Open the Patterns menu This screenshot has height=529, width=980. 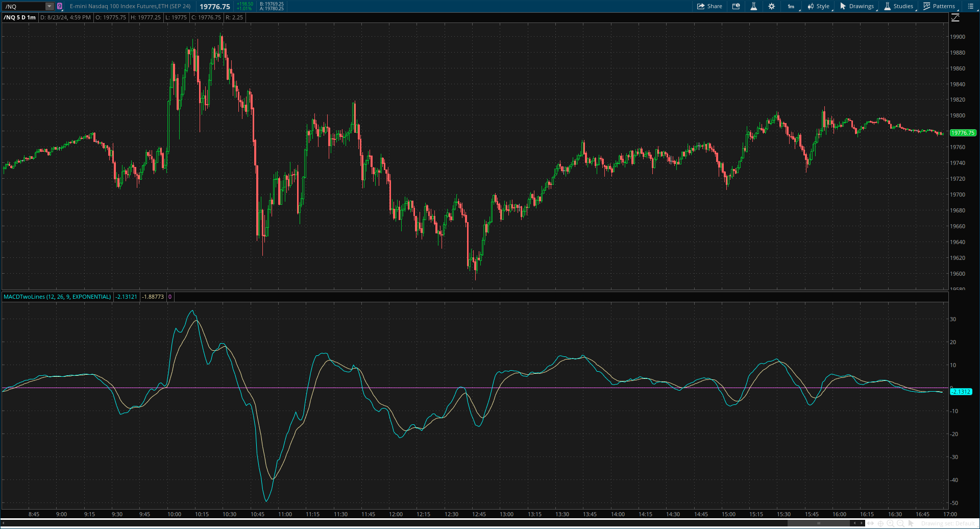tap(939, 6)
